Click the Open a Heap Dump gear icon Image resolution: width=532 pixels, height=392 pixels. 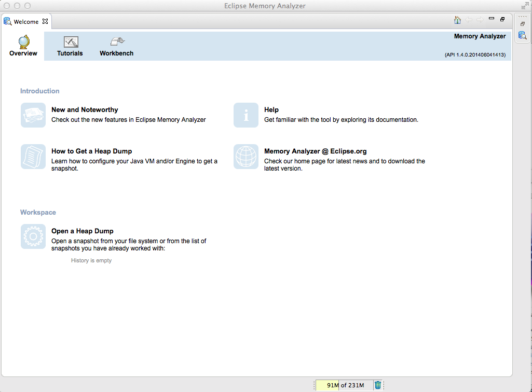[x=33, y=236]
